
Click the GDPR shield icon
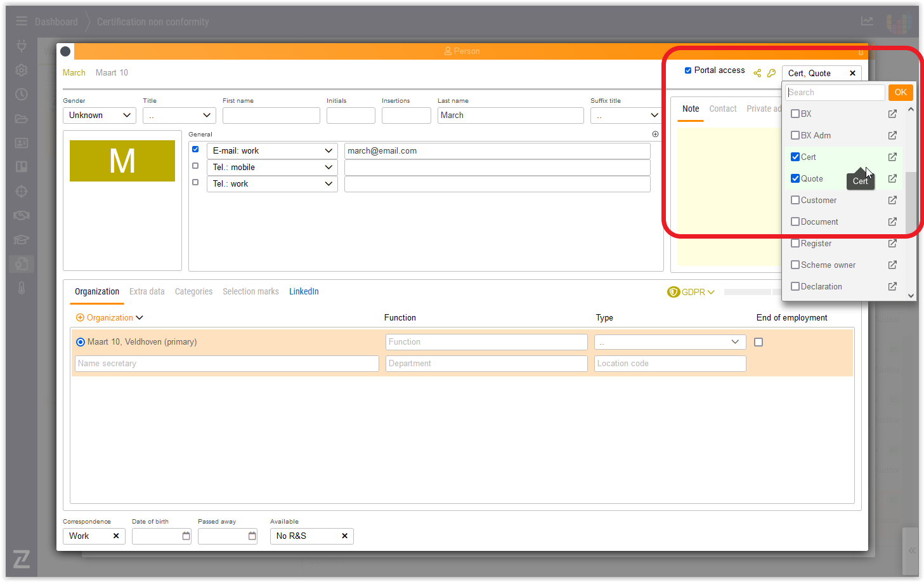point(673,292)
